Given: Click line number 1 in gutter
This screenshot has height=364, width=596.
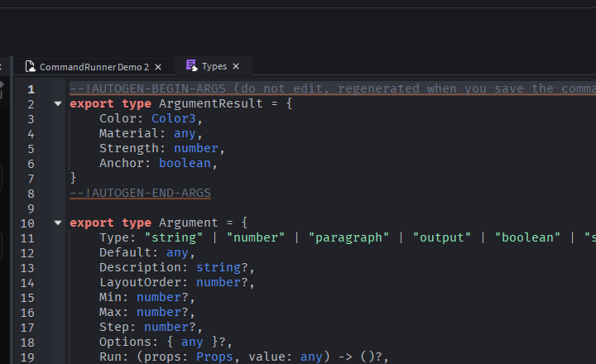Looking at the screenshot, I should tap(31, 89).
